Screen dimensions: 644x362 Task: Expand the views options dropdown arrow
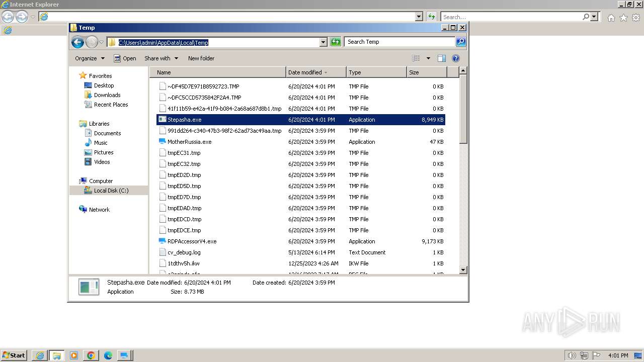coord(428,58)
